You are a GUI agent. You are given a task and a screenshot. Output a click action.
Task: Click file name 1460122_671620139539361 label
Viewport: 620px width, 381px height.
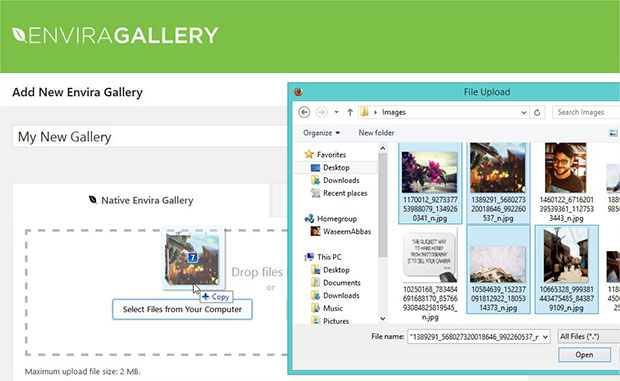(567, 209)
